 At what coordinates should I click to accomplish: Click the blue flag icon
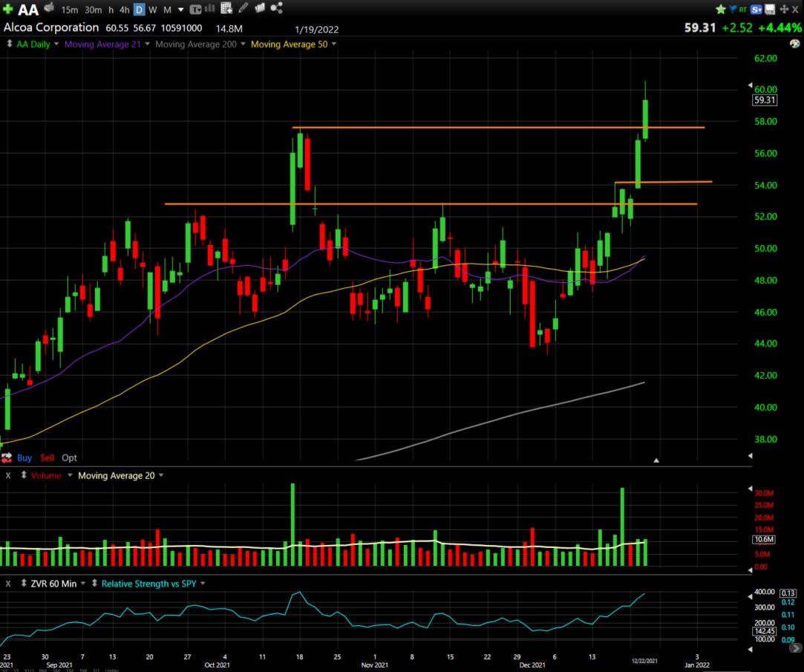coord(732,9)
